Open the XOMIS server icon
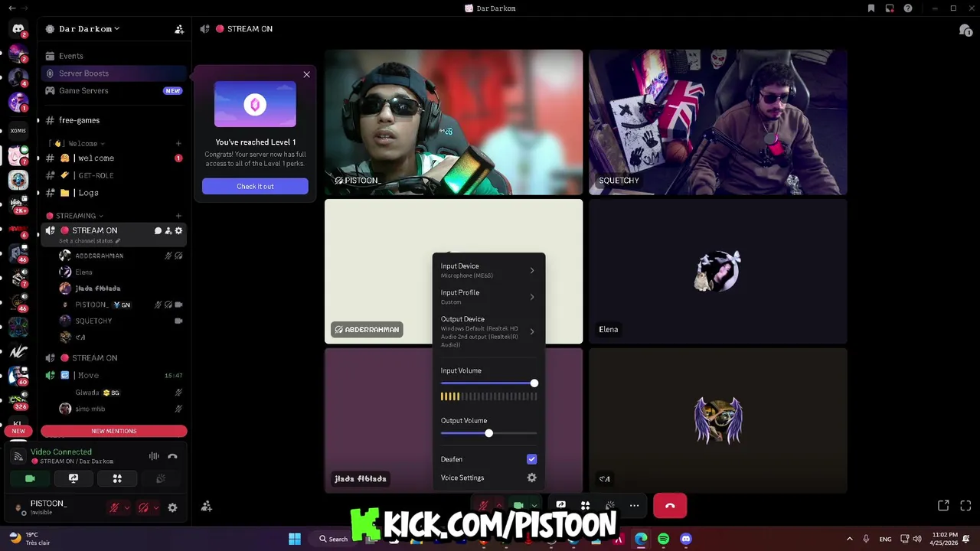 coord(18,131)
